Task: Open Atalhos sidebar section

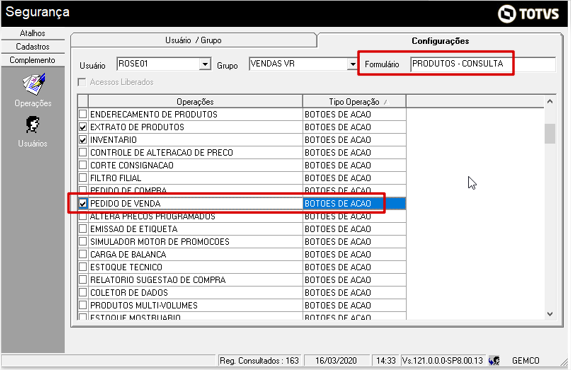Action: [x=33, y=33]
